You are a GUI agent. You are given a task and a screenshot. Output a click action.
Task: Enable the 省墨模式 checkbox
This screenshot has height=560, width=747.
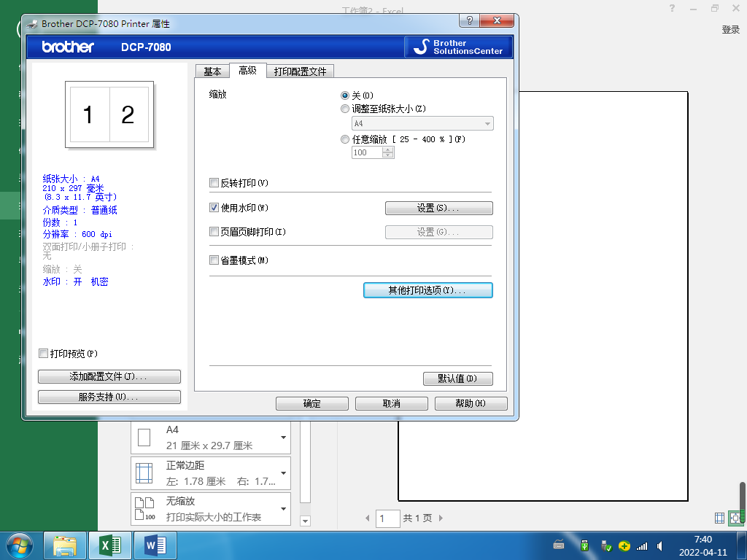[214, 260]
